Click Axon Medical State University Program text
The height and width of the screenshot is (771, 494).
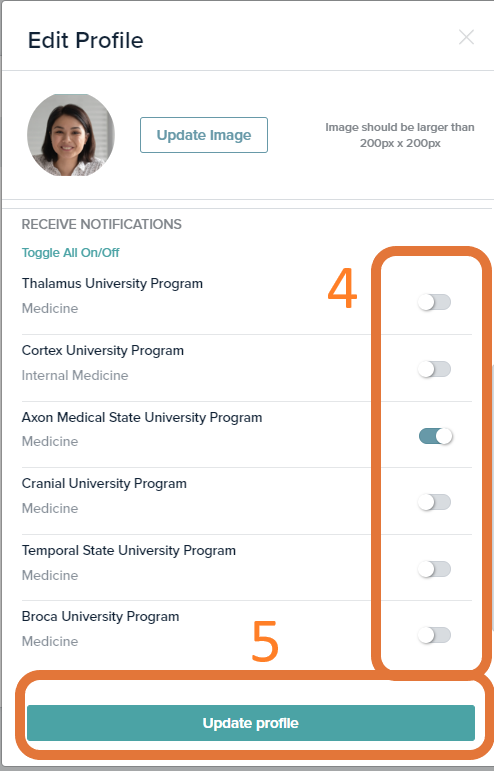pyautogui.click(x=142, y=417)
